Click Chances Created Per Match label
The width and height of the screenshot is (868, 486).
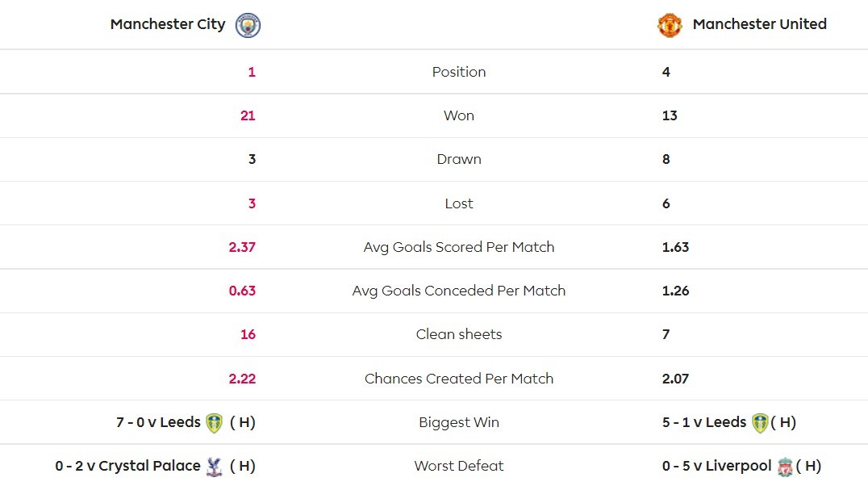(x=459, y=379)
